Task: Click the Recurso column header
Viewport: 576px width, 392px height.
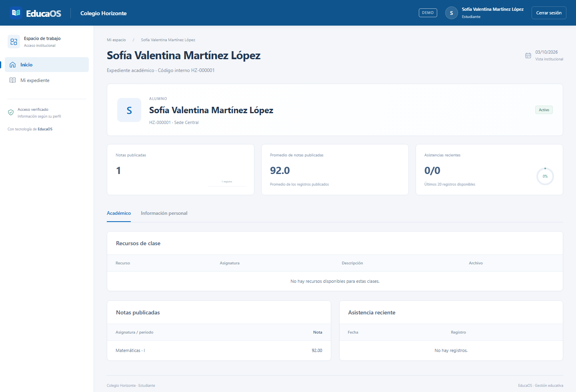Action: tap(123, 263)
